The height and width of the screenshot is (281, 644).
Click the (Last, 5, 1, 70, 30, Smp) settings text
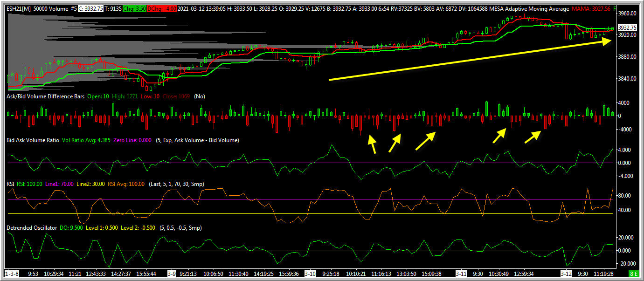pyautogui.click(x=176, y=184)
